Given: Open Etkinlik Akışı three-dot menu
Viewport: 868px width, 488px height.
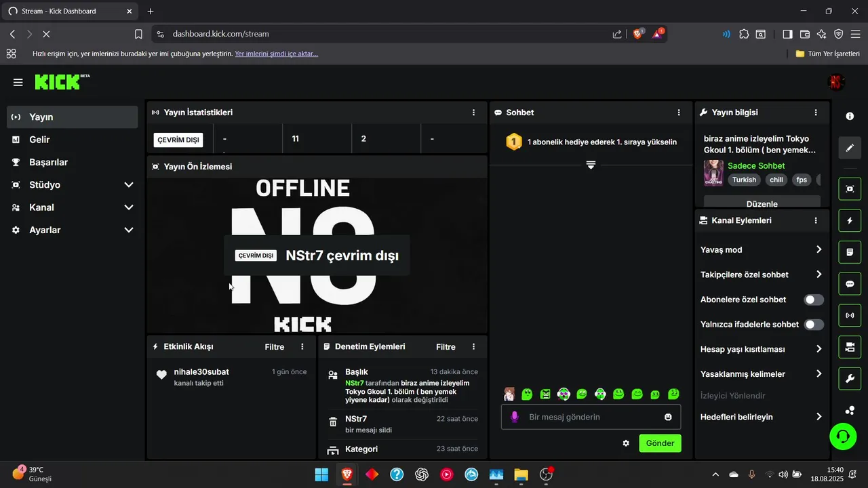Looking at the screenshot, I should tap(302, 346).
